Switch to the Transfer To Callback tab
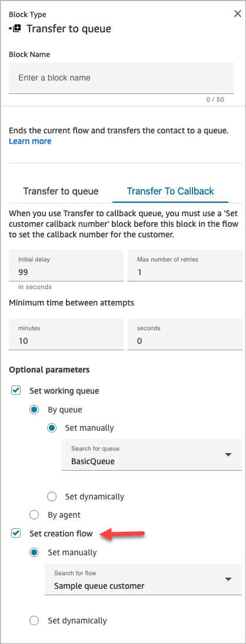 pyautogui.click(x=170, y=192)
